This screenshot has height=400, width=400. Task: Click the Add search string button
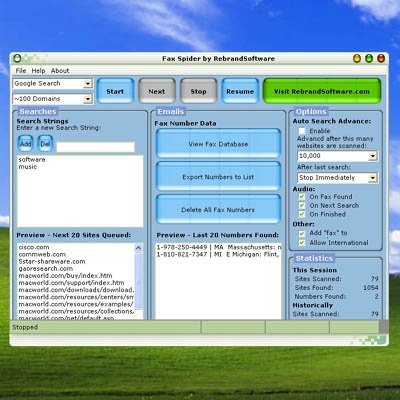(x=25, y=144)
